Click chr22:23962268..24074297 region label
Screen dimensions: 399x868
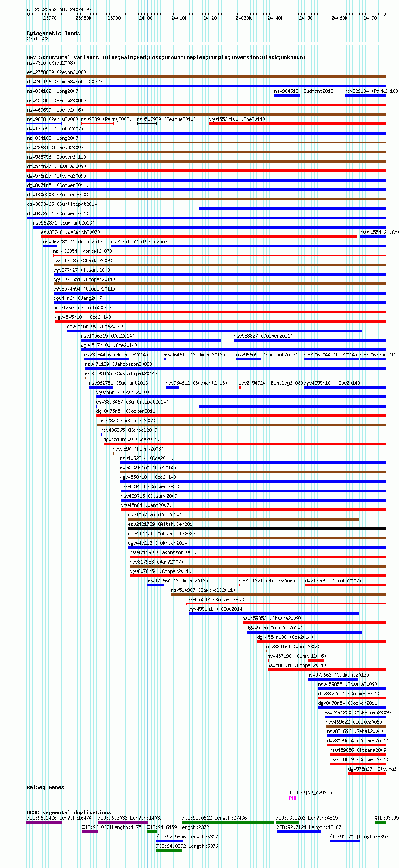tap(59, 9)
